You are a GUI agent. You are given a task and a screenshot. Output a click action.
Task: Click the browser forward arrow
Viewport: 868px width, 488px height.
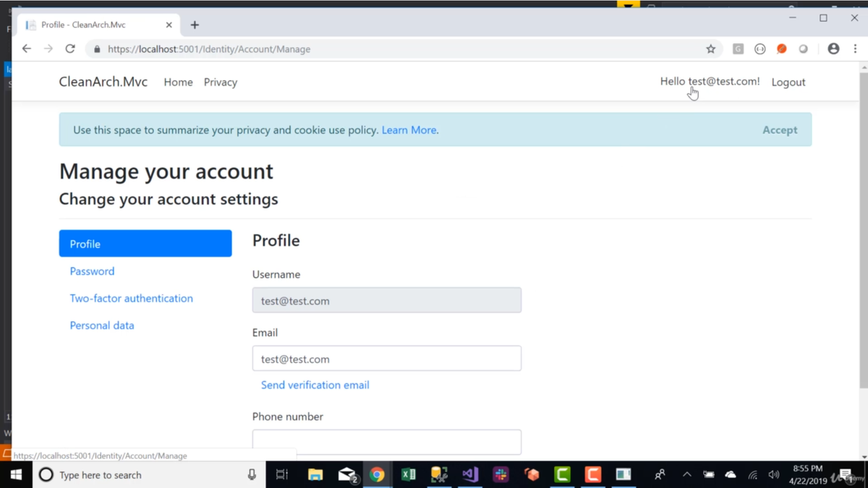48,49
